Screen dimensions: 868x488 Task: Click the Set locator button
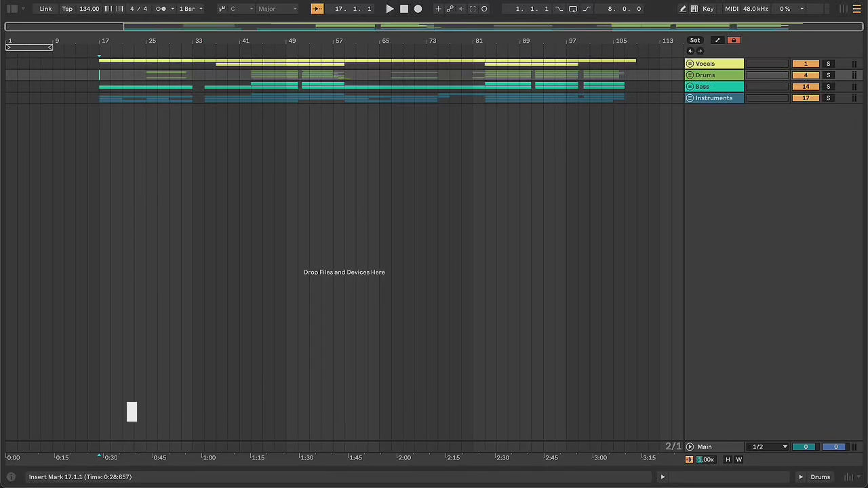click(x=695, y=41)
